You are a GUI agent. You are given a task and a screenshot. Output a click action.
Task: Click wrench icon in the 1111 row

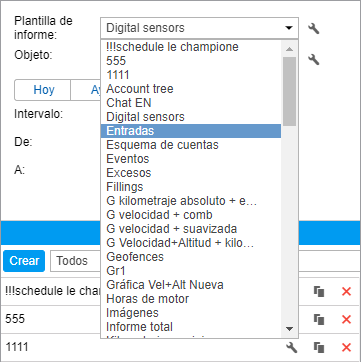pos(292,348)
